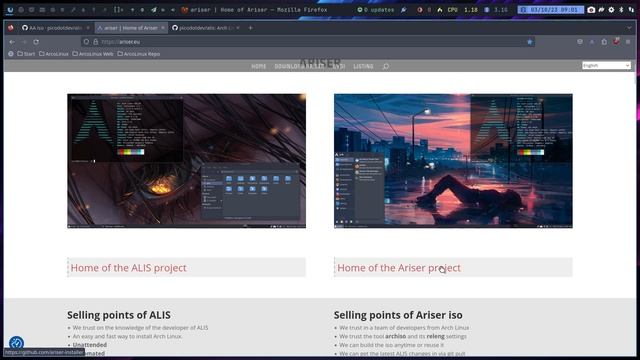The image size is (640, 360).
Task: Open the extensions puzzle icon
Action: (x=604, y=42)
